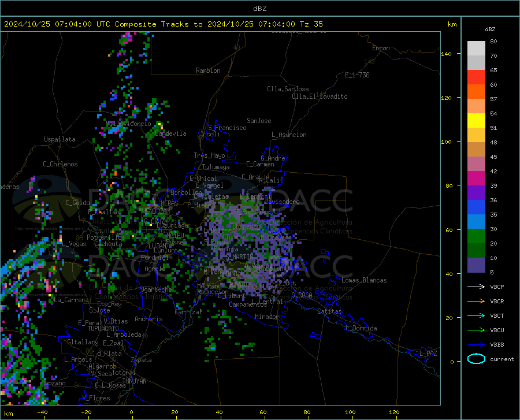Screen dimensions: 520x420
Task: Click the 'Capdevila' place label
Action: (170, 133)
